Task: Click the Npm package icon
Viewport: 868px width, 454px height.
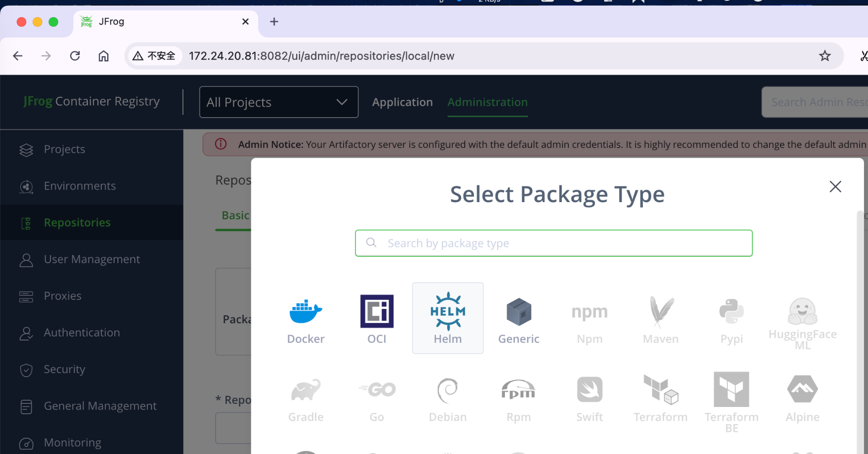Action: (x=590, y=312)
